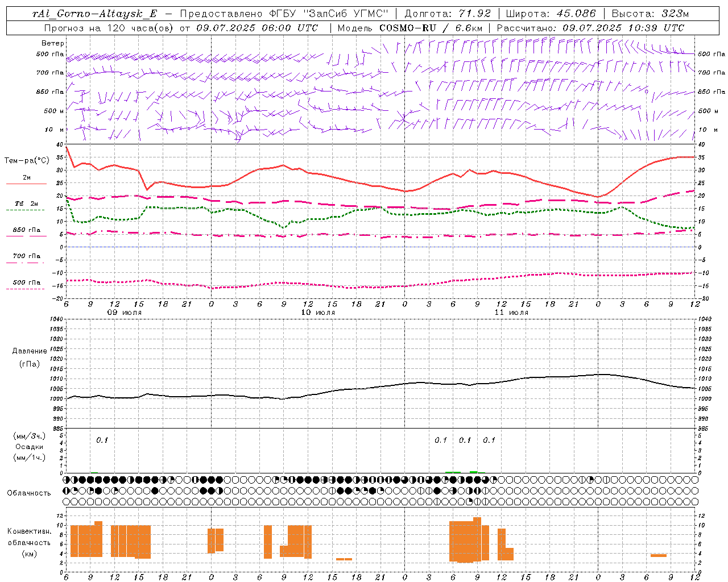Click the latitude value Широта: 45.086

(x=551, y=14)
